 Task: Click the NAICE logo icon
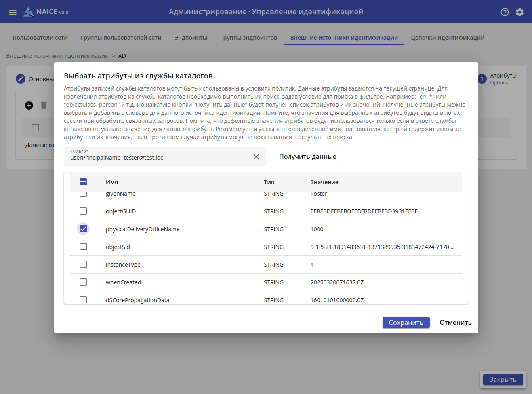coord(28,12)
